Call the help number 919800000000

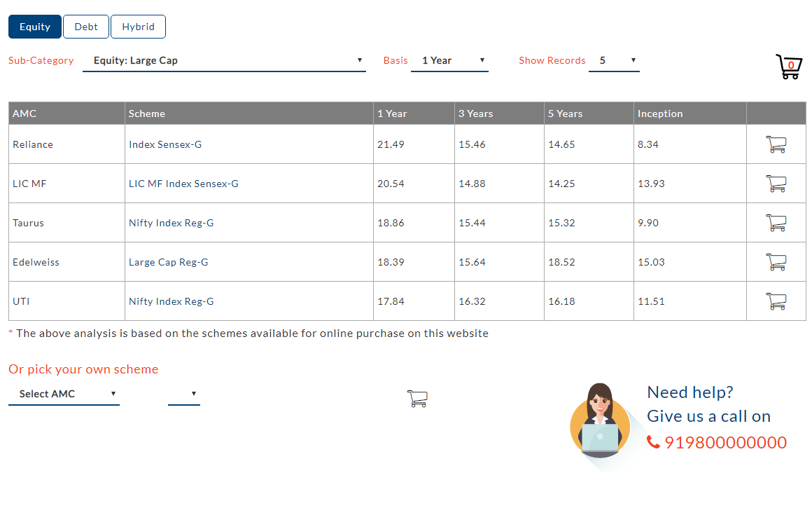tap(725, 443)
